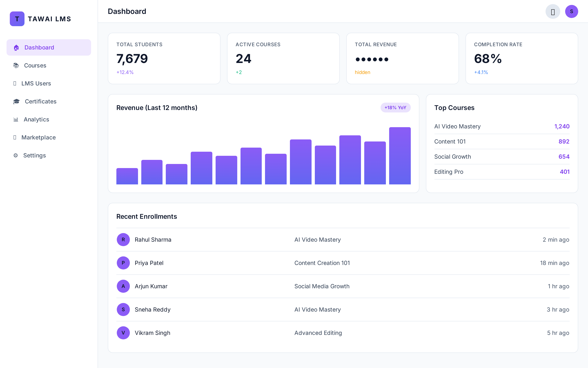Click the +2 label under Active Courses
588x368 pixels.
click(239, 72)
